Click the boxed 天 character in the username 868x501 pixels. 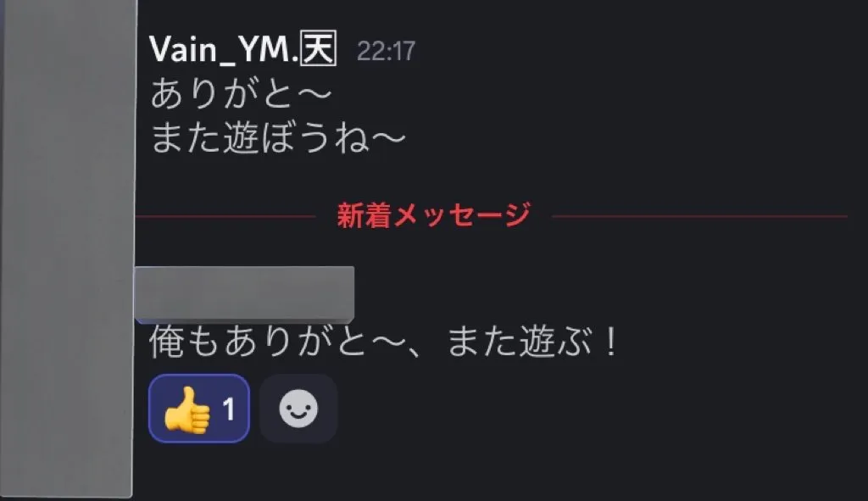click(319, 49)
